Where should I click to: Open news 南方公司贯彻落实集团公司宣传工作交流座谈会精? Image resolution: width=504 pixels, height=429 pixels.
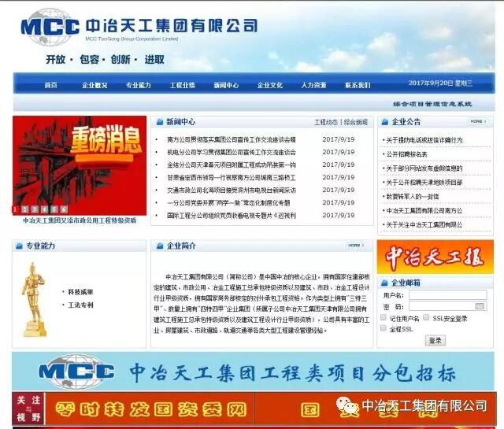pyautogui.click(x=231, y=139)
